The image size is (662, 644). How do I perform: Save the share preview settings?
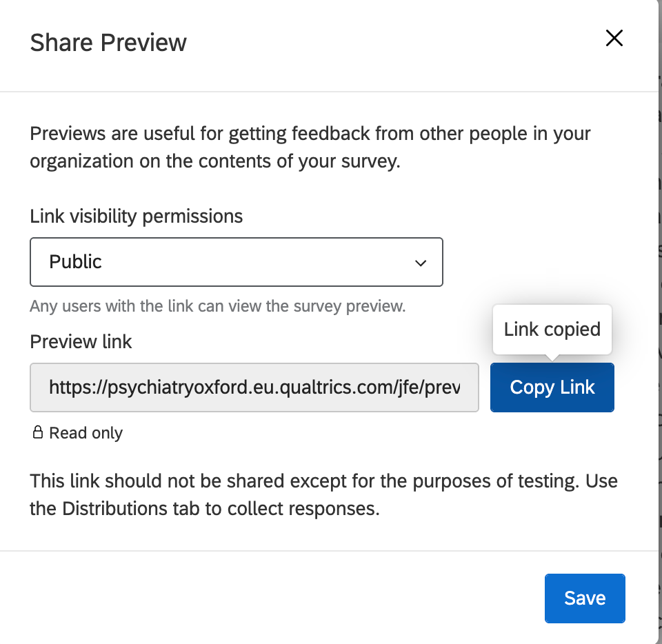coord(585,598)
